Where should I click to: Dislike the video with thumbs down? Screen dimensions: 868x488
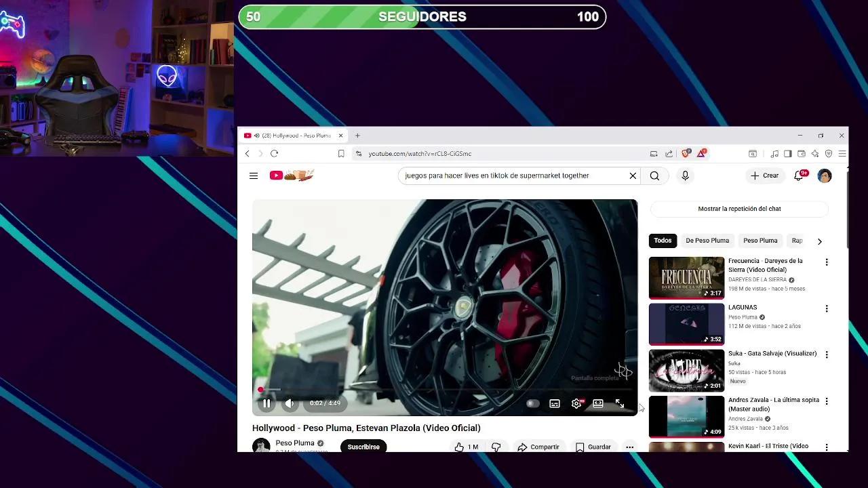(496, 447)
